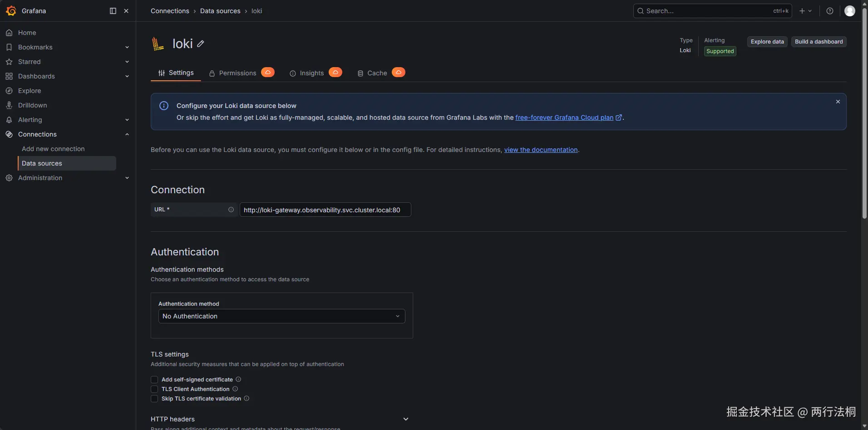
Task: Select Add new connection
Action: click(x=53, y=149)
